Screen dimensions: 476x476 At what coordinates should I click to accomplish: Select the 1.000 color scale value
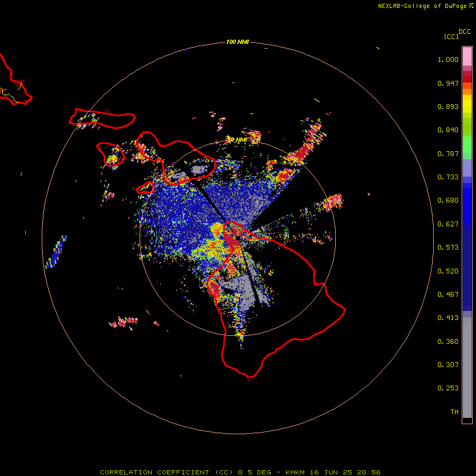(448, 59)
